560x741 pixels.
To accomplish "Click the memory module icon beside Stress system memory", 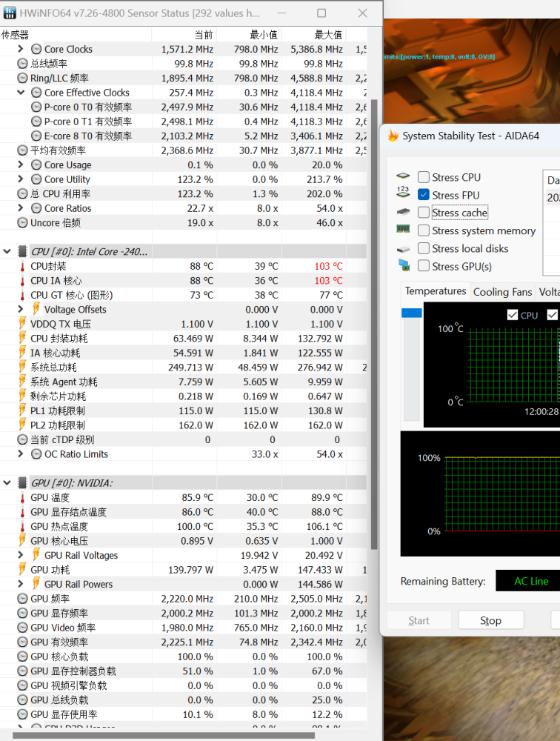I will 403,230.
